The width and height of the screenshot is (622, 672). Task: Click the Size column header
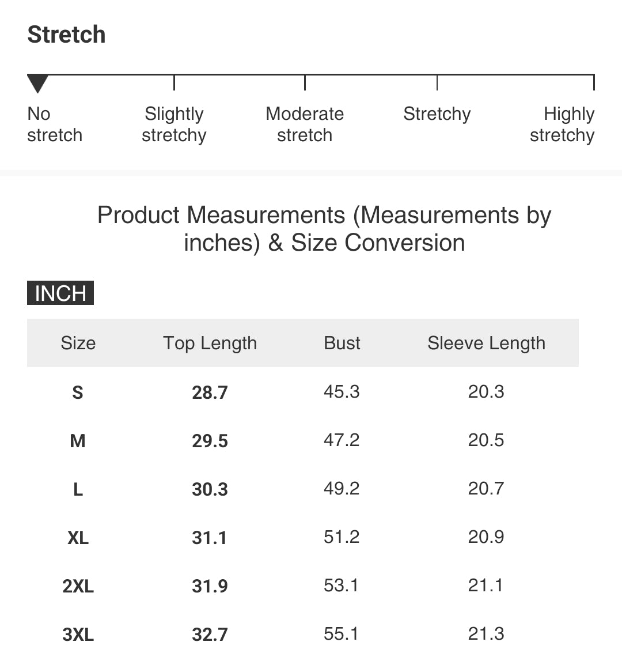(78, 343)
